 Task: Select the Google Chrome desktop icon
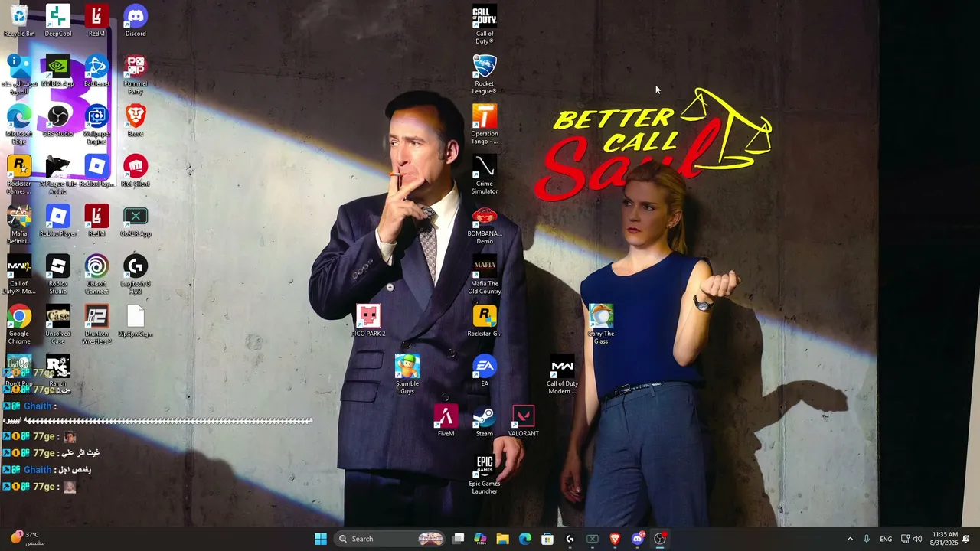click(x=19, y=325)
